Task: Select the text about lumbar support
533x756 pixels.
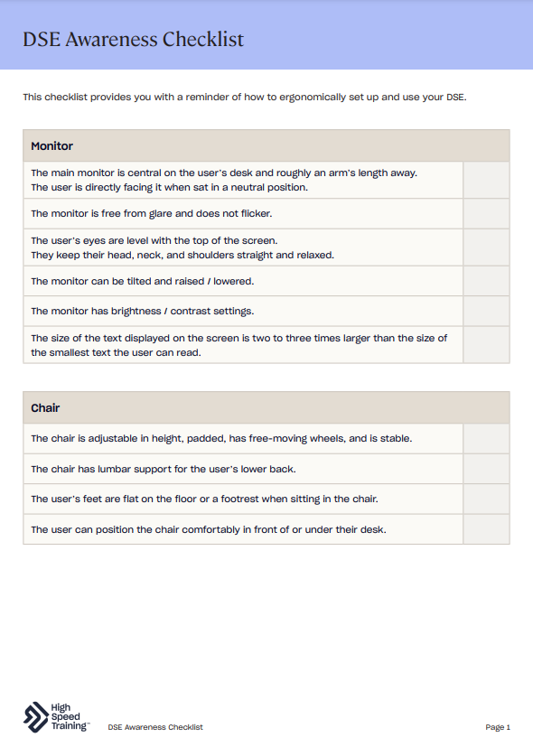Action: 164,469
